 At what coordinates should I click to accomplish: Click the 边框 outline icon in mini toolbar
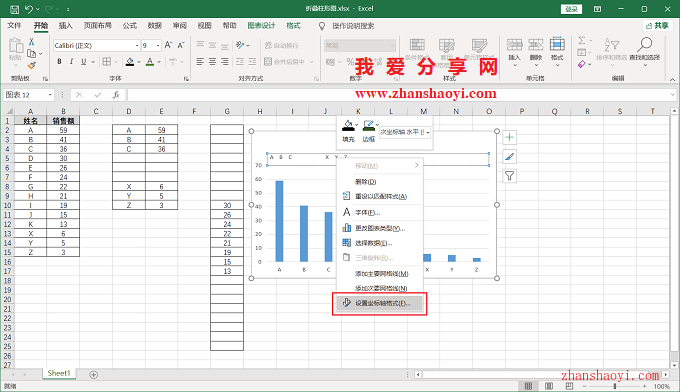click(x=369, y=126)
